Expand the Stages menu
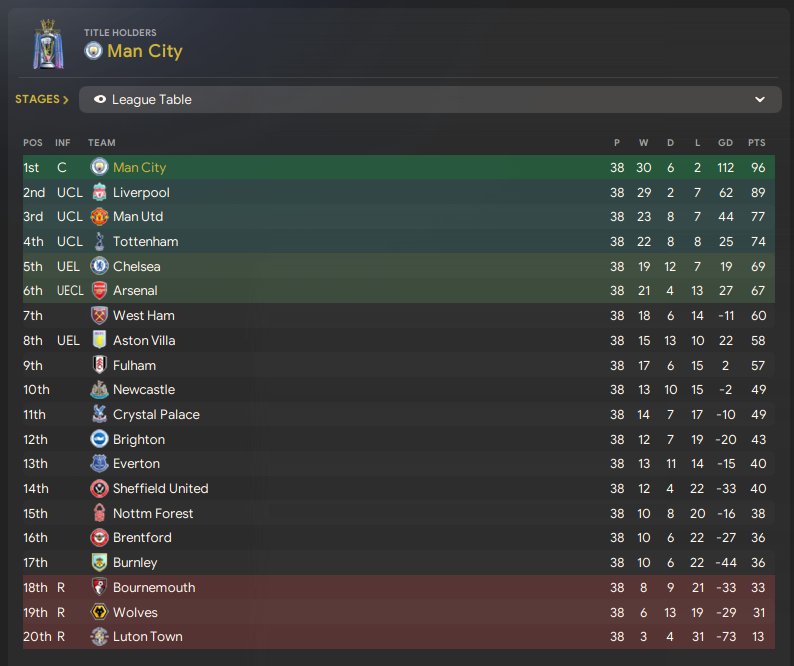This screenshot has height=666, width=794. (42, 100)
